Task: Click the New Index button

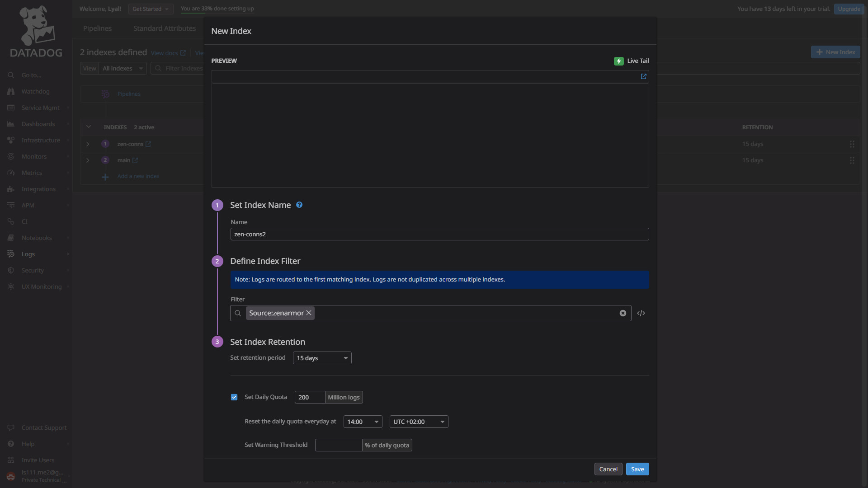Action: coord(835,52)
